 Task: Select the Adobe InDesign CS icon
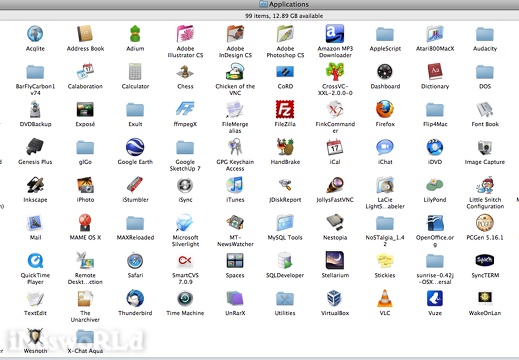235,34
